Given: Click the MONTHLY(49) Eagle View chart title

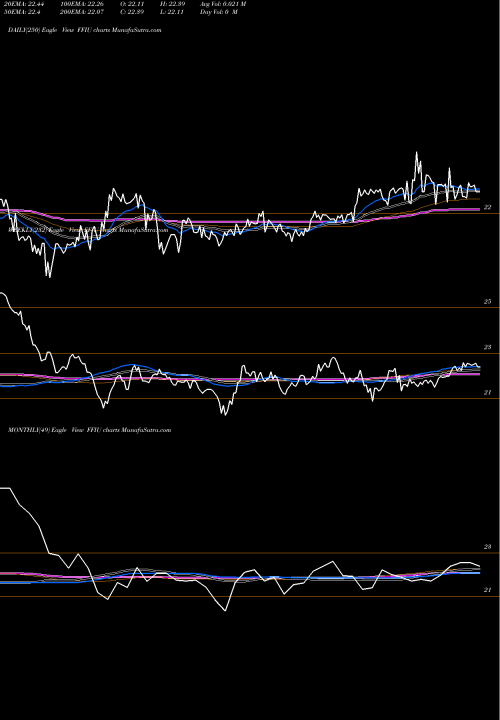Looking at the screenshot, I should 90,430.
